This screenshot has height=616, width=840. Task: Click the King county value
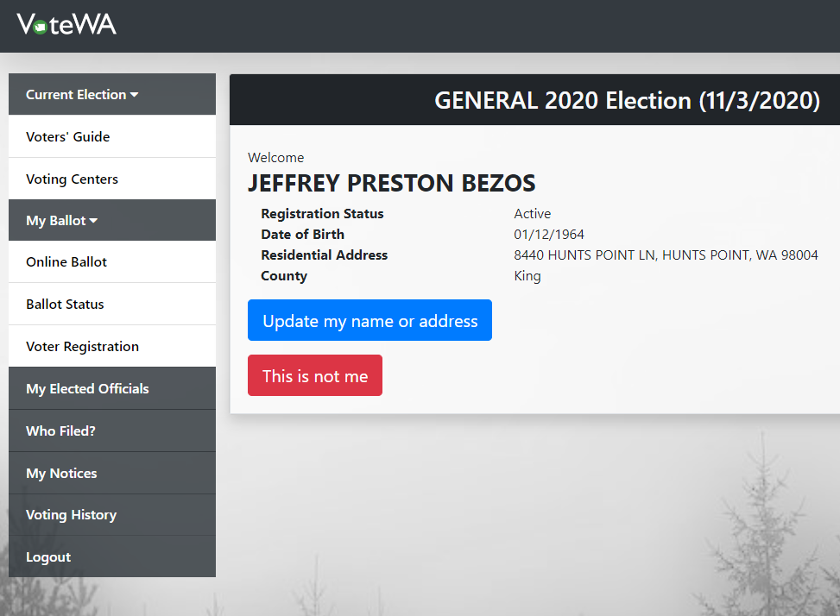[527, 276]
